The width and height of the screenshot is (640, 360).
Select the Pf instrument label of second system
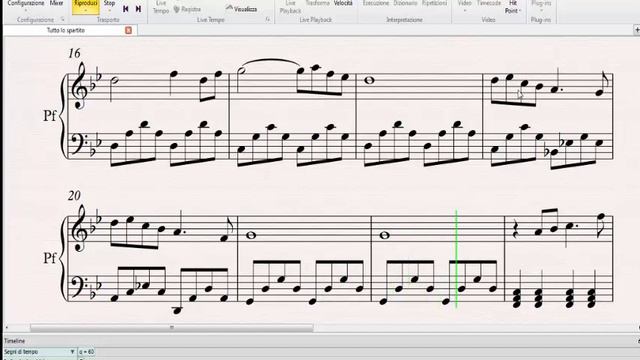(49, 258)
